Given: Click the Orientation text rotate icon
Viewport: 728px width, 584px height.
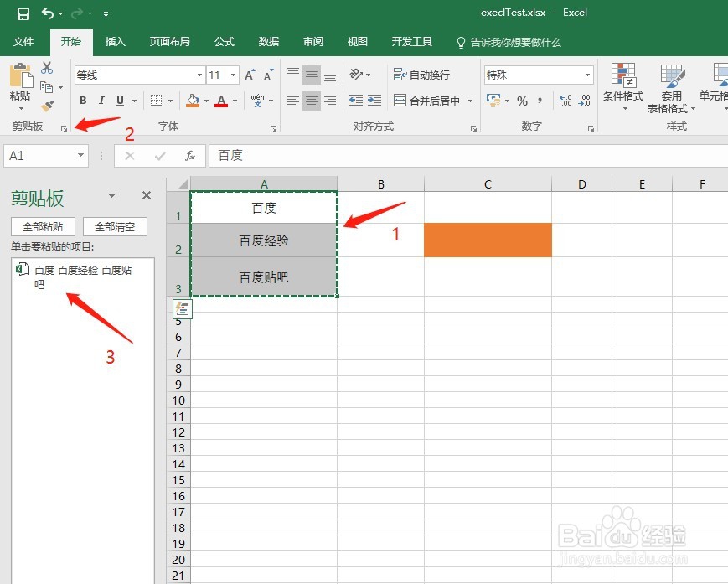Looking at the screenshot, I should point(356,75).
